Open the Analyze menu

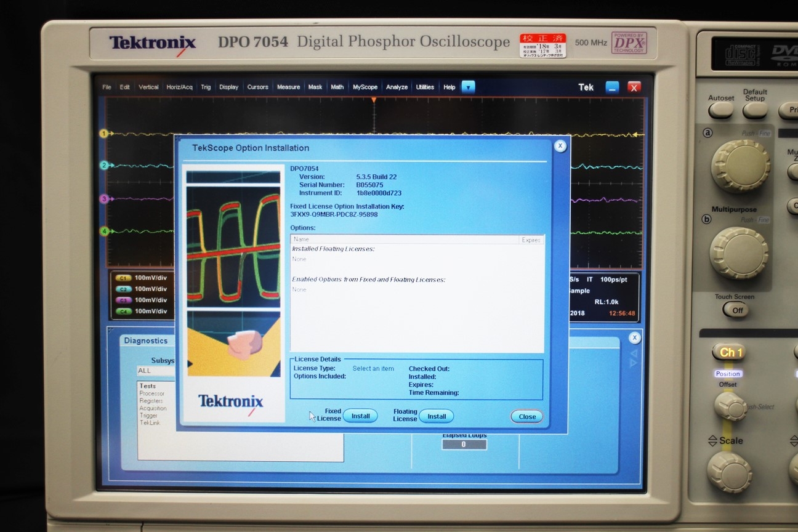point(397,87)
